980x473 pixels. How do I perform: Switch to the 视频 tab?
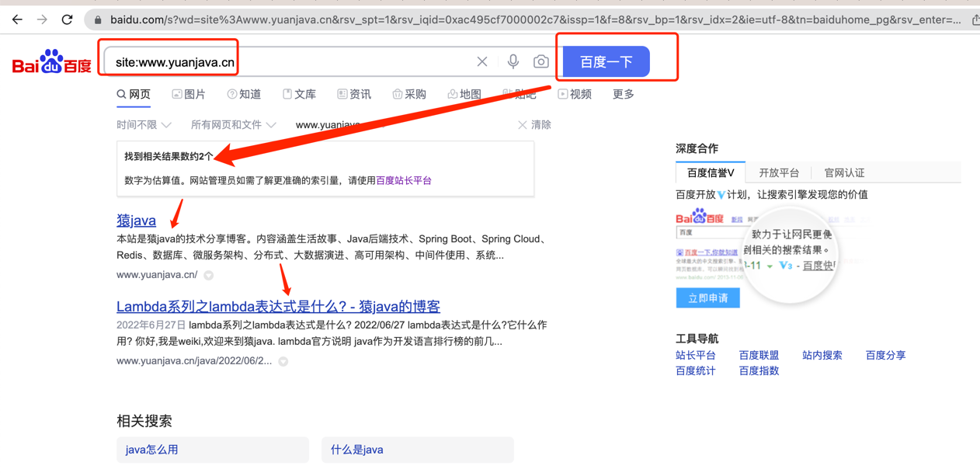(575, 94)
